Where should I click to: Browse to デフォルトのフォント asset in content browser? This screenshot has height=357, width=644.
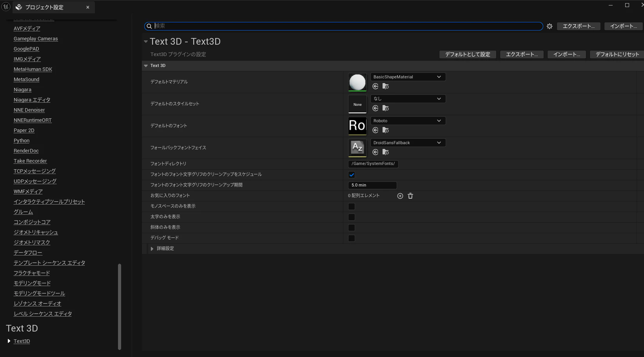(386, 130)
